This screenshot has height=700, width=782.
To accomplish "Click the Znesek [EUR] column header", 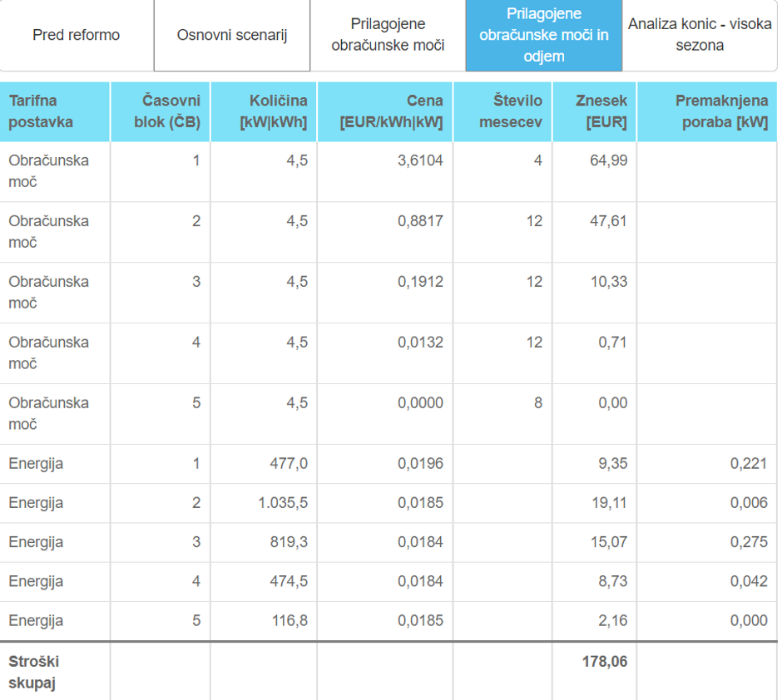I will coord(601,111).
